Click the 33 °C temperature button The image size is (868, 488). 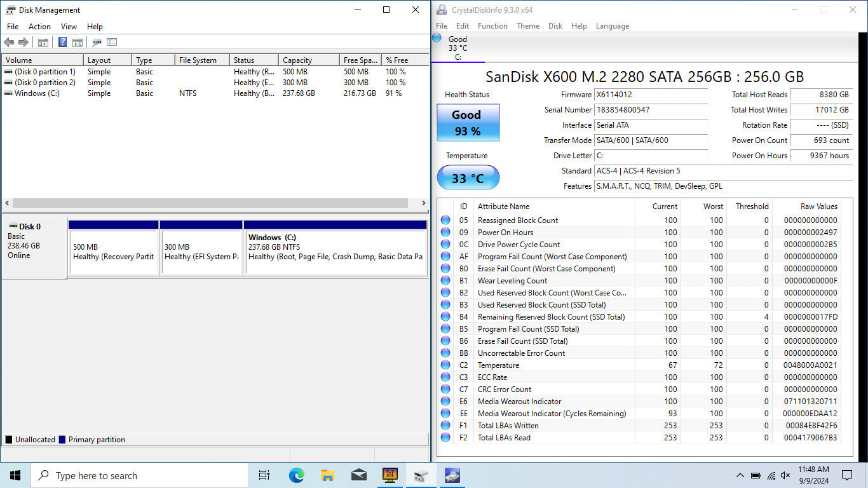tap(468, 178)
